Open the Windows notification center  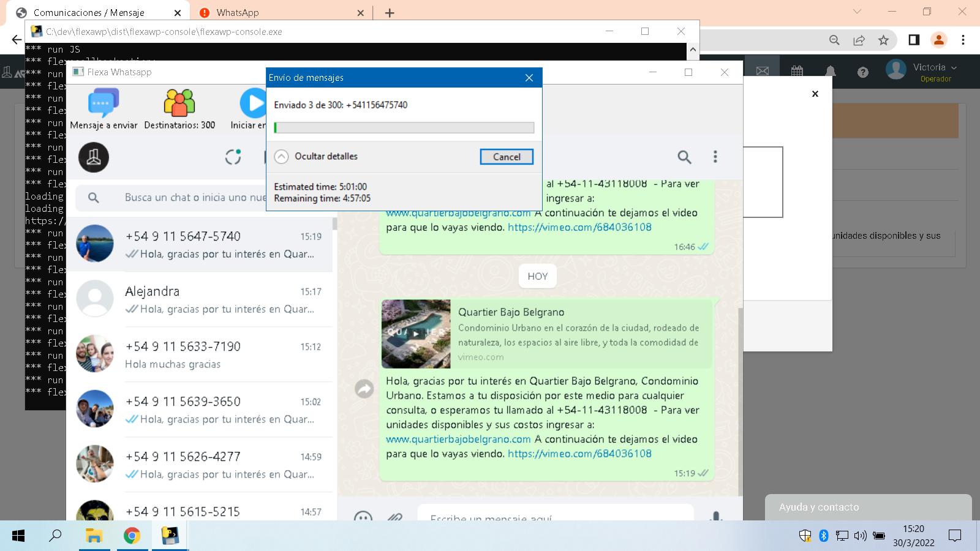(954, 536)
